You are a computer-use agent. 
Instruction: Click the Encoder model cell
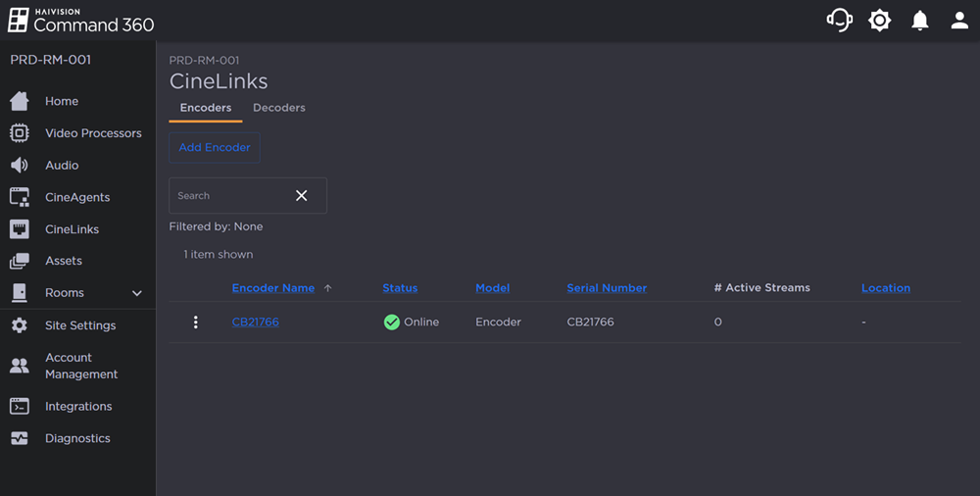click(x=498, y=322)
